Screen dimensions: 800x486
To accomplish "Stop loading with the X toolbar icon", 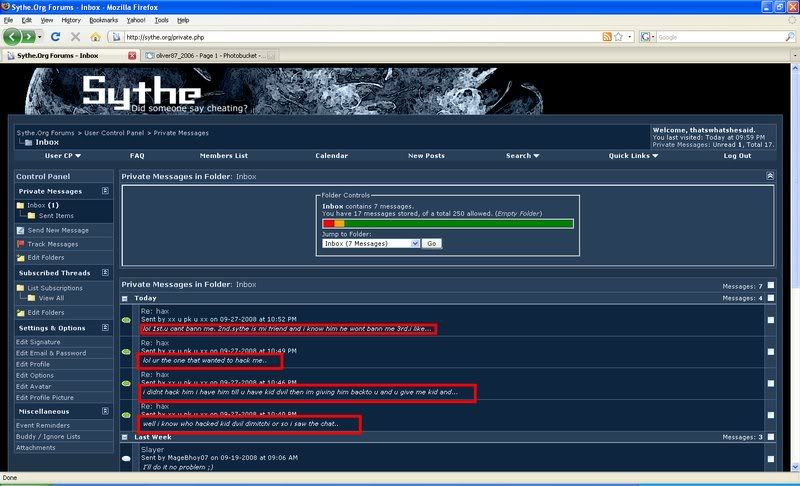I will 76,37.
